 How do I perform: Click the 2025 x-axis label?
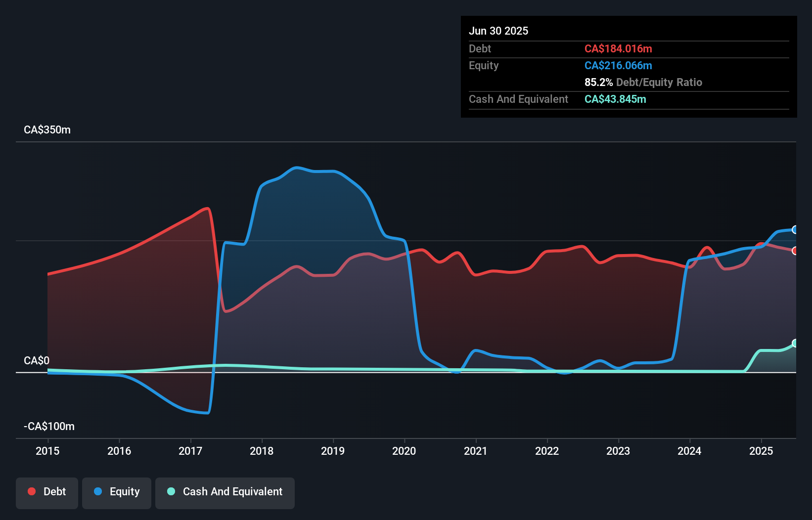coord(761,451)
